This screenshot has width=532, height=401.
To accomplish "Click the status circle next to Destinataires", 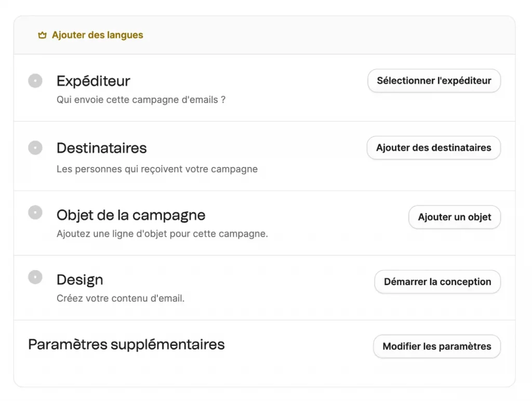I will (x=35, y=147).
